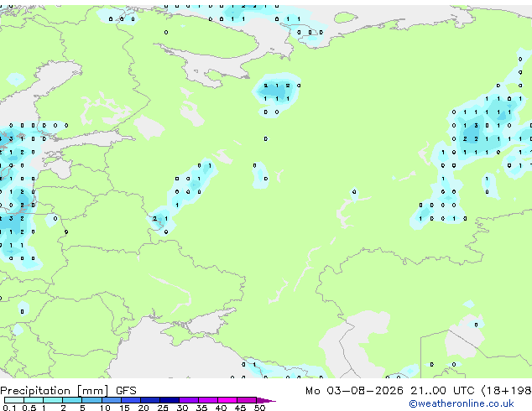532x411 pixels.
Task: Click the arrow tip beyond 50 on the legend
Action: [266, 400]
